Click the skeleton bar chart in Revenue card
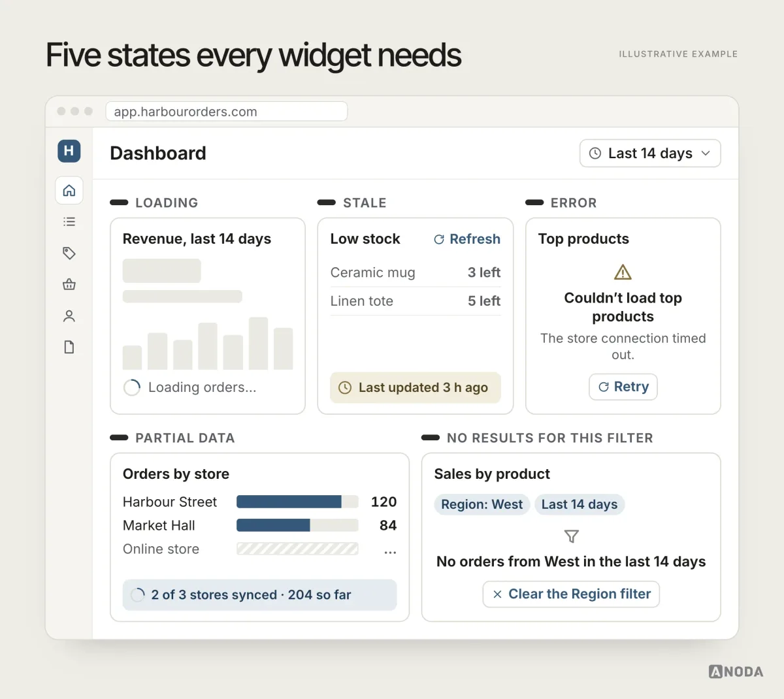 click(x=208, y=344)
